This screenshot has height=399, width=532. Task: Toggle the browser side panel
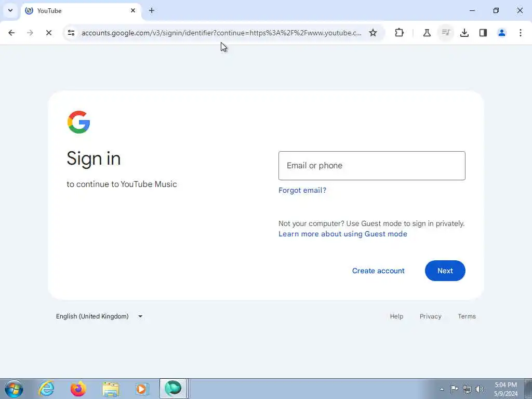point(483,33)
